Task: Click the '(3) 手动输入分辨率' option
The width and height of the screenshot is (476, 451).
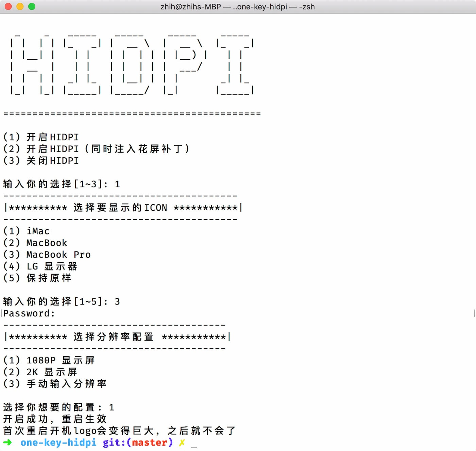Action: coord(55,383)
